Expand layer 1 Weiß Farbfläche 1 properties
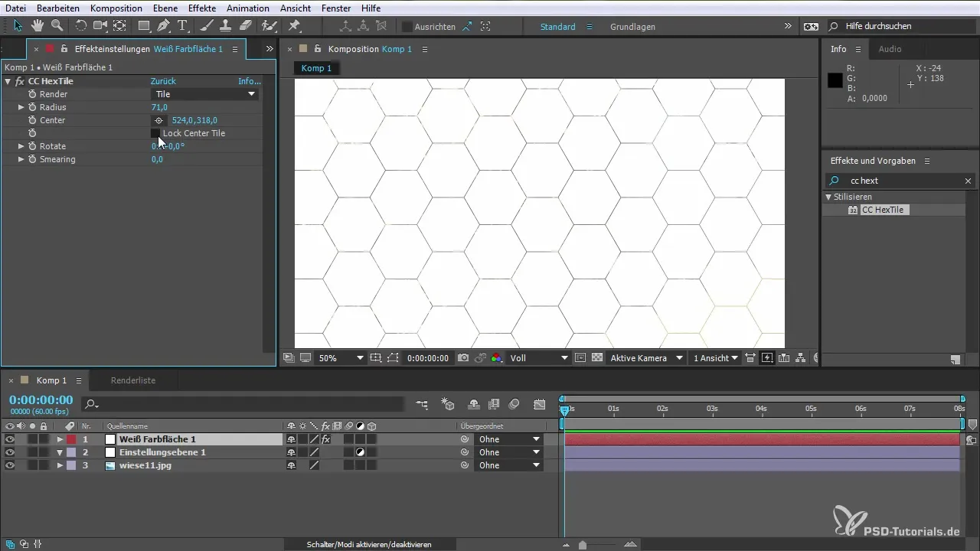 [60, 439]
